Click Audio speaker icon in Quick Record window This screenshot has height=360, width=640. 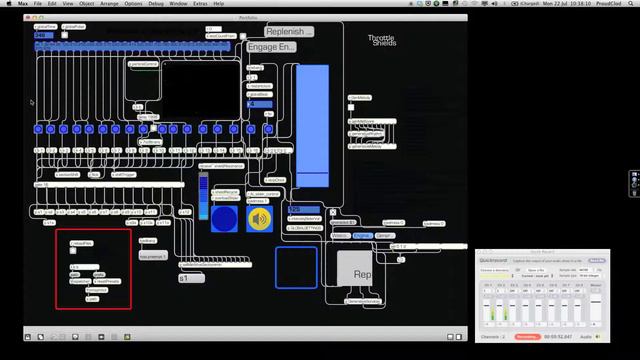tap(598, 337)
